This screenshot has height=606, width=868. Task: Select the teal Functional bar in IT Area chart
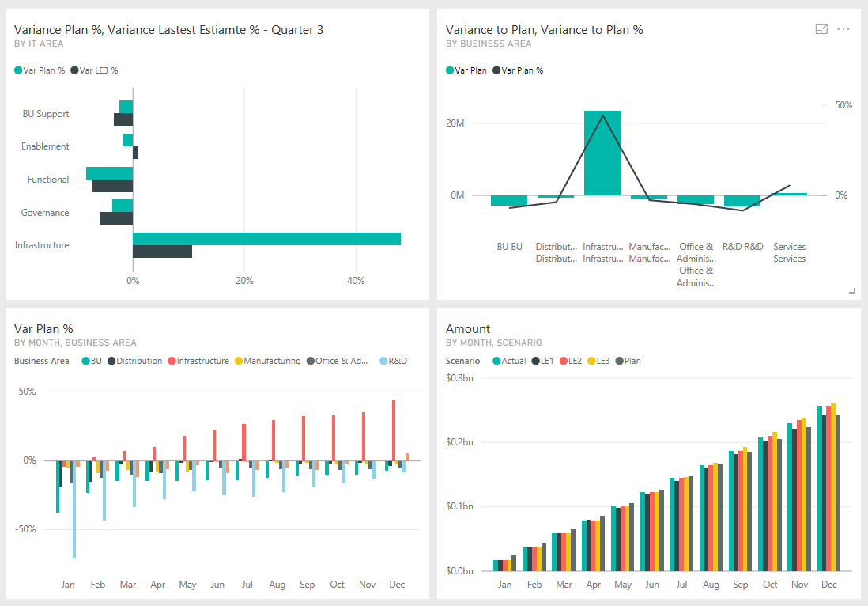tap(110, 172)
